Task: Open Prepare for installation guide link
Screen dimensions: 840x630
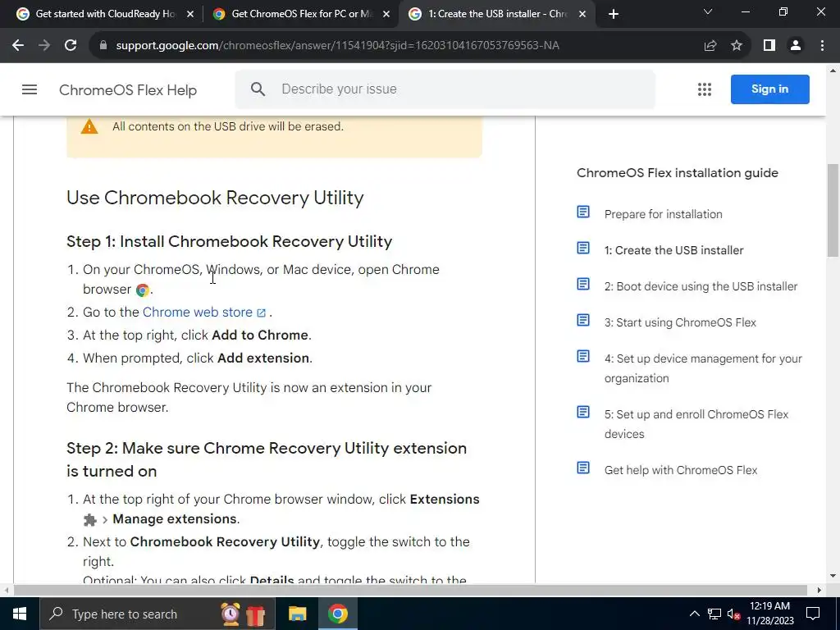Action: pos(663,214)
